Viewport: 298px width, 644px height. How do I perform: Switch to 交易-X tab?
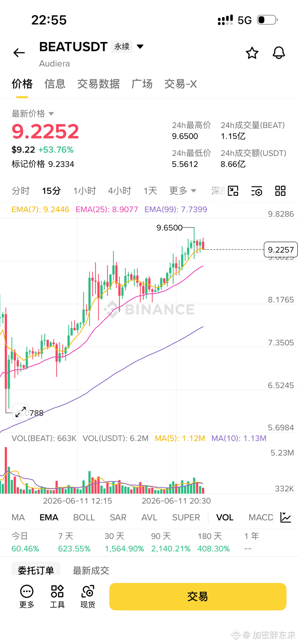[x=180, y=84]
